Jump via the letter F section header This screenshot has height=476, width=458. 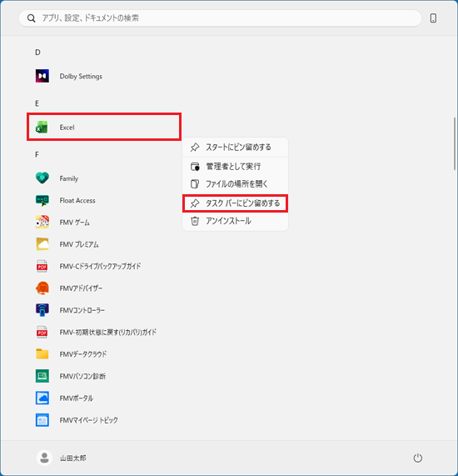(37, 154)
